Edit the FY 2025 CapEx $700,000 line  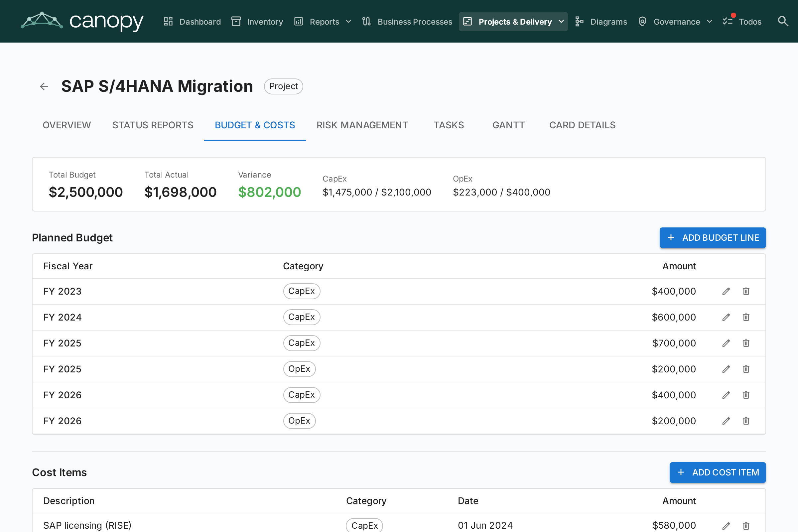coord(726,343)
